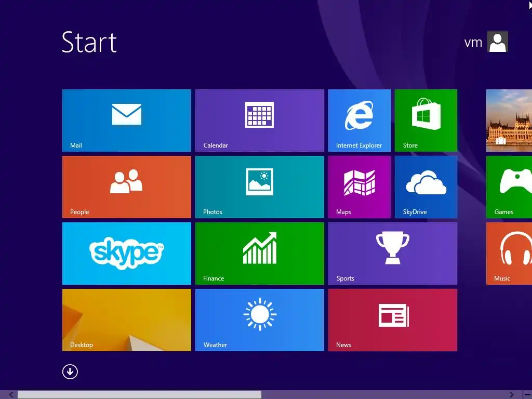Screen dimensions: 532x399
Task: Click the scrollbar right arrow
Action: (511, 395)
